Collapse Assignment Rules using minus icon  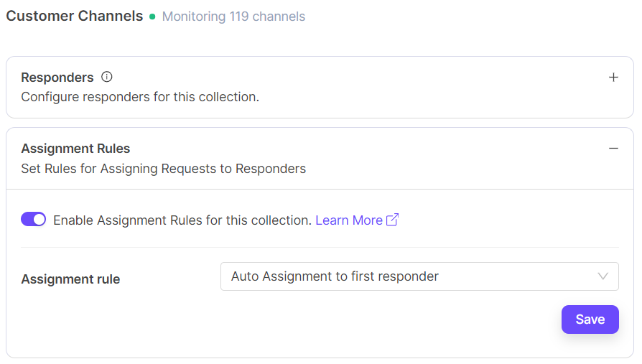click(613, 149)
